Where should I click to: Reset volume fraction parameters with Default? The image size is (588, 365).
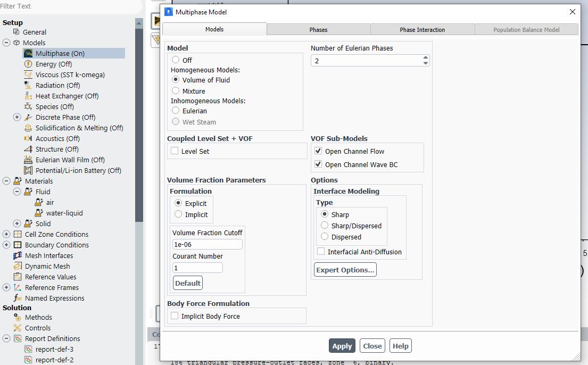coord(188,283)
